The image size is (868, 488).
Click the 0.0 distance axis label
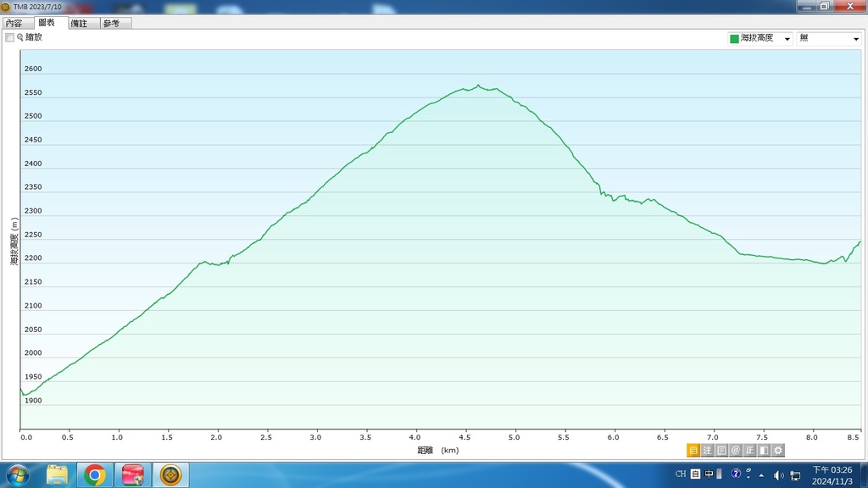(26, 437)
